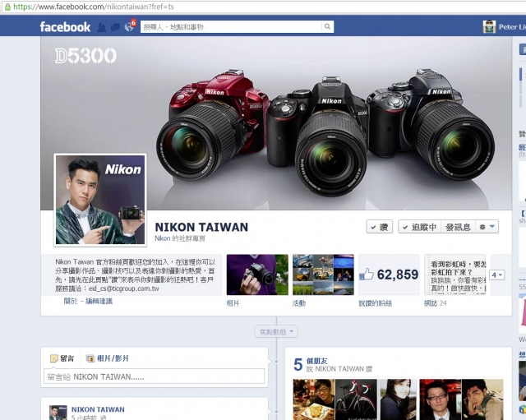Viewport: 526px width, 420px height.
Task: Open the 相片 photos thumbnail
Action: [x=257, y=275]
